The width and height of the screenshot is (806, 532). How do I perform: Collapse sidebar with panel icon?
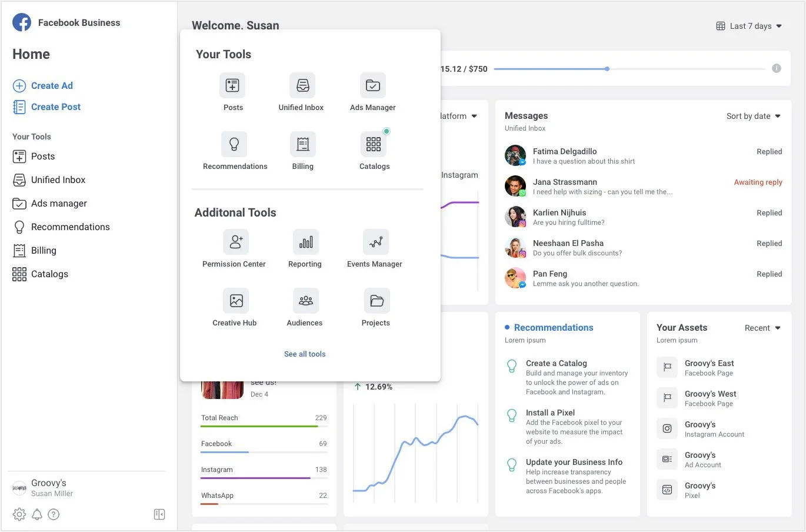click(x=159, y=514)
